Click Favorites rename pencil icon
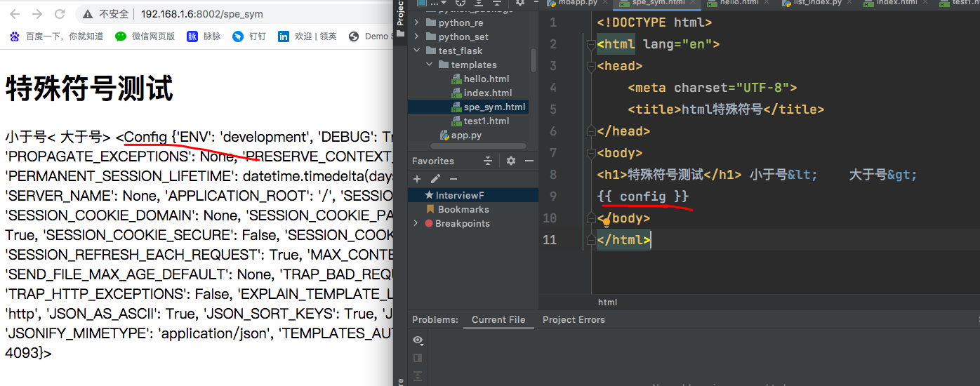This screenshot has height=386, width=980. (x=435, y=179)
